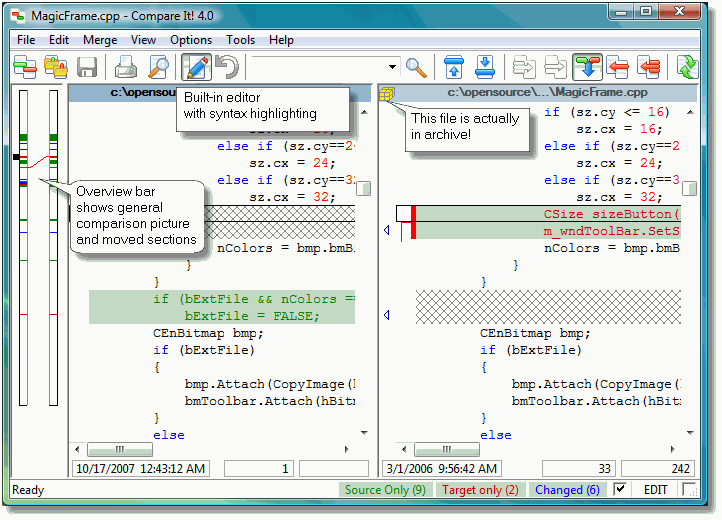The image size is (722, 520).
Task: Click the left pane horizontal scrollbar thumb
Action: (x=120, y=450)
